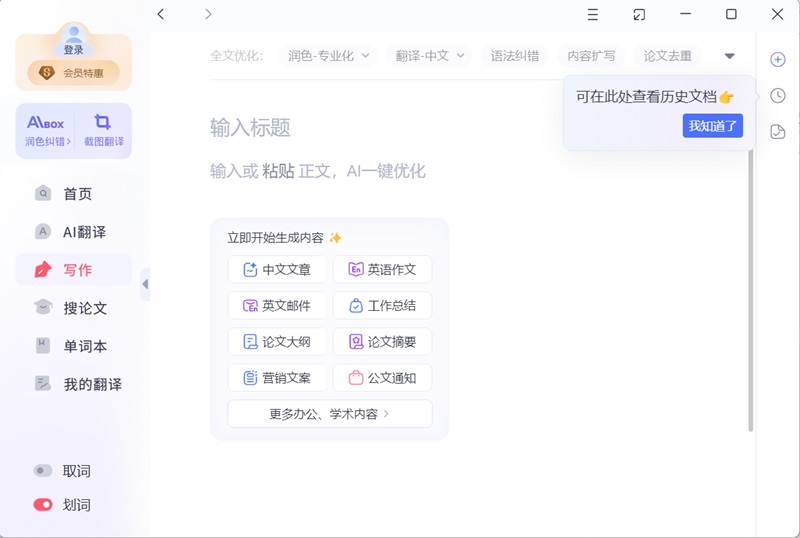The image size is (800, 538).
Task: Toggle the 取词 switch
Action: click(43, 471)
